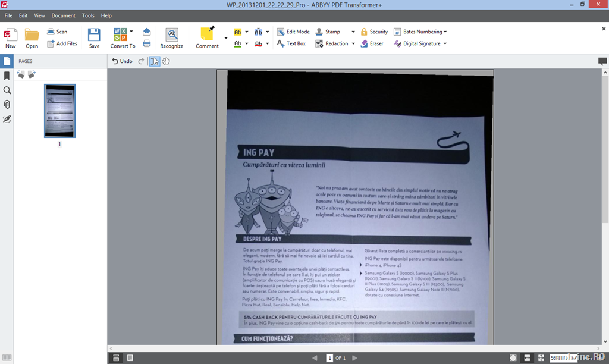Expand the insert text tool dropdown arrow
Screen dimensions: 609x364
tap(267, 32)
